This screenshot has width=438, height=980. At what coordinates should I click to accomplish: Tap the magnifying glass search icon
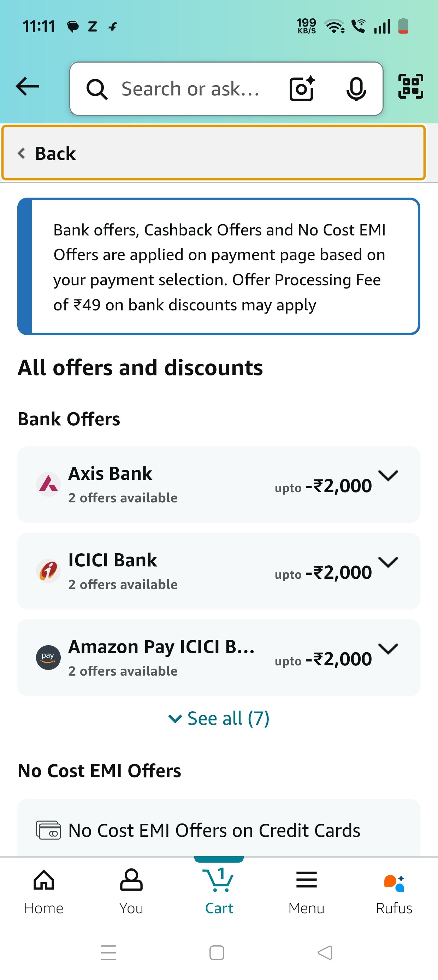[96, 89]
